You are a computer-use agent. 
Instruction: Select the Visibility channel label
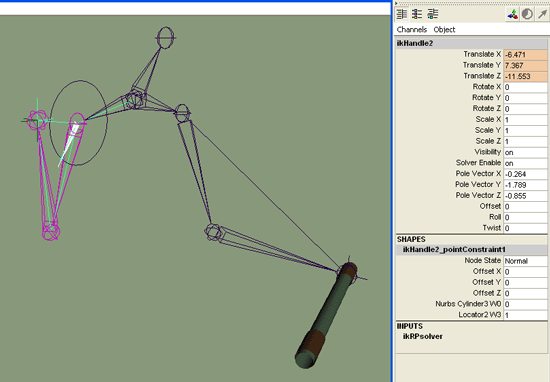point(488,152)
